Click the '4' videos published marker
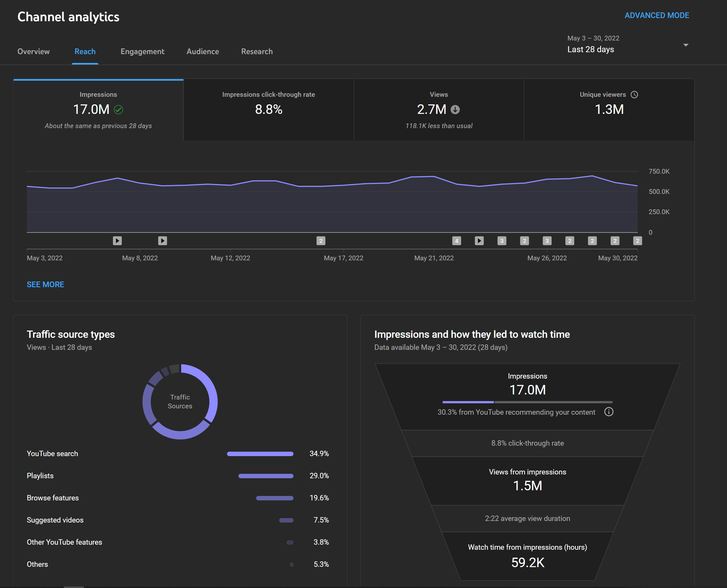 point(457,241)
